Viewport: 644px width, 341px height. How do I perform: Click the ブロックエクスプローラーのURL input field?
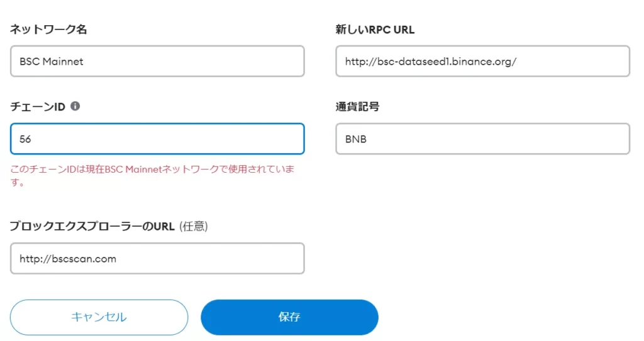coord(157,259)
